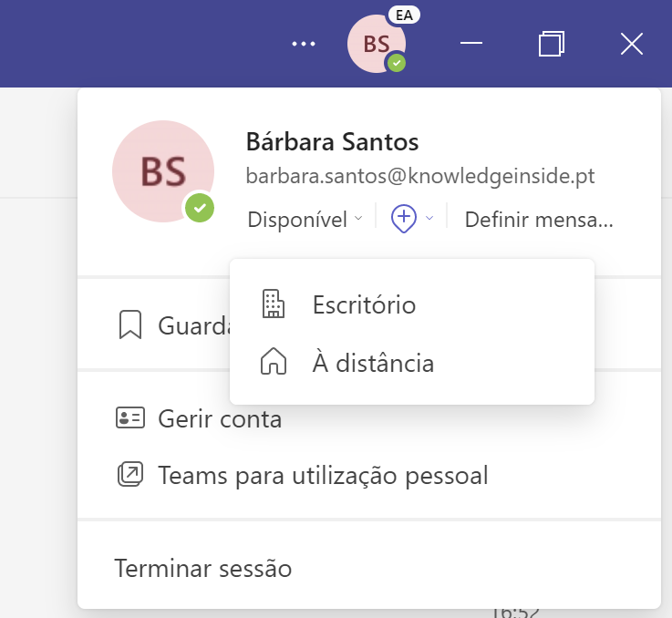The image size is (672, 618).
Task: Click Terminar sessão to sign out
Action: pyautogui.click(x=202, y=569)
